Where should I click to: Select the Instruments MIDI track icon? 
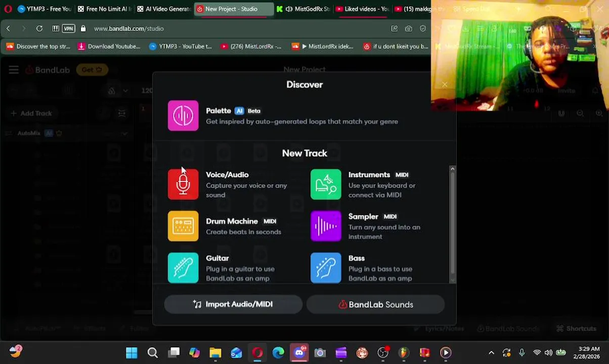click(x=326, y=185)
